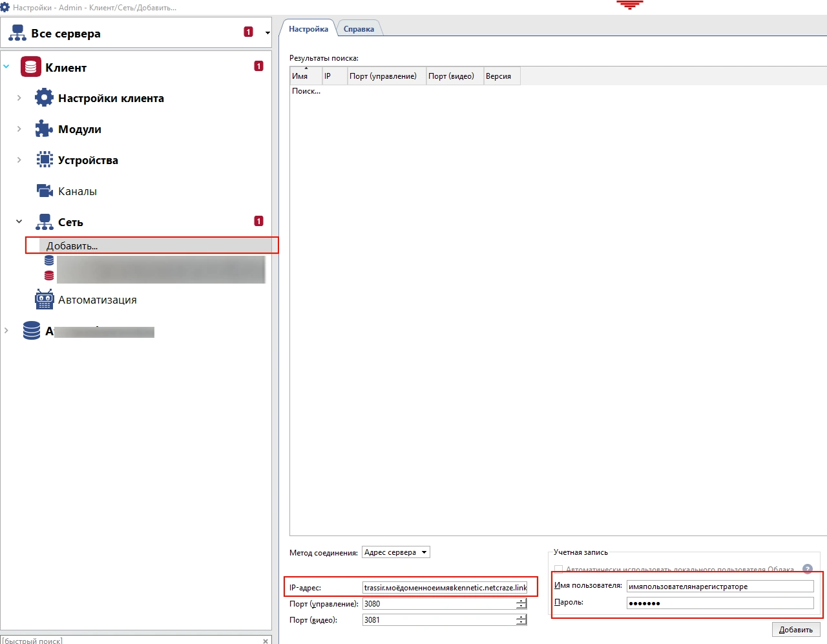Click the Каналы camera icon
This screenshot has height=644, width=827.
44,191
